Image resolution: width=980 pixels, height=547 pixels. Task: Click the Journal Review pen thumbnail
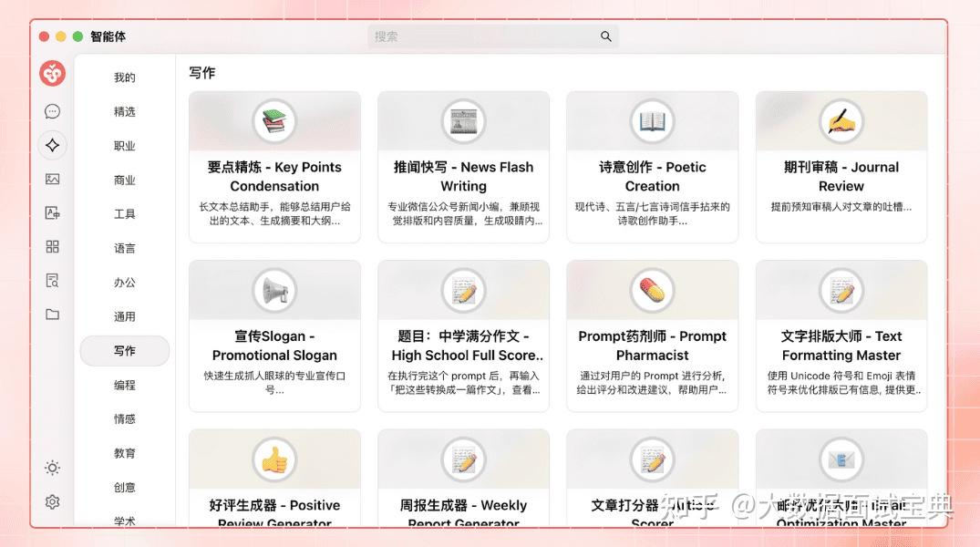(841, 121)
